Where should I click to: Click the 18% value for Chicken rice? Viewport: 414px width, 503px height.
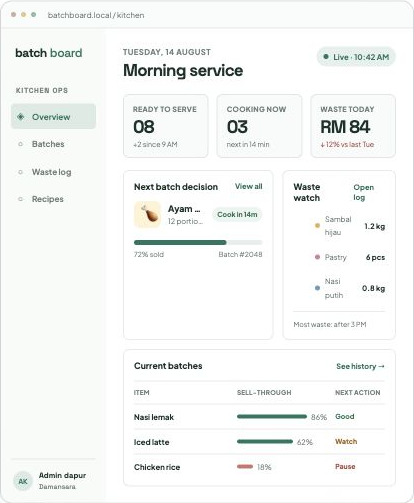264,467
